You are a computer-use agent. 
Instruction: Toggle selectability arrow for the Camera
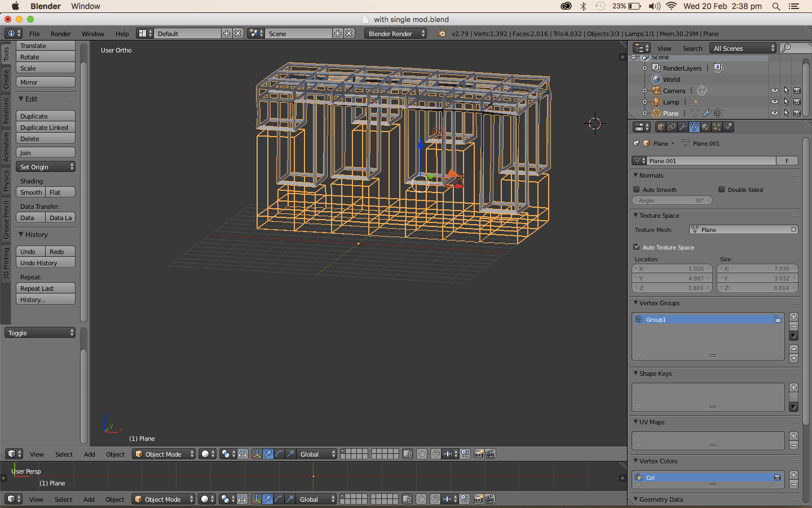click(786, 90)
